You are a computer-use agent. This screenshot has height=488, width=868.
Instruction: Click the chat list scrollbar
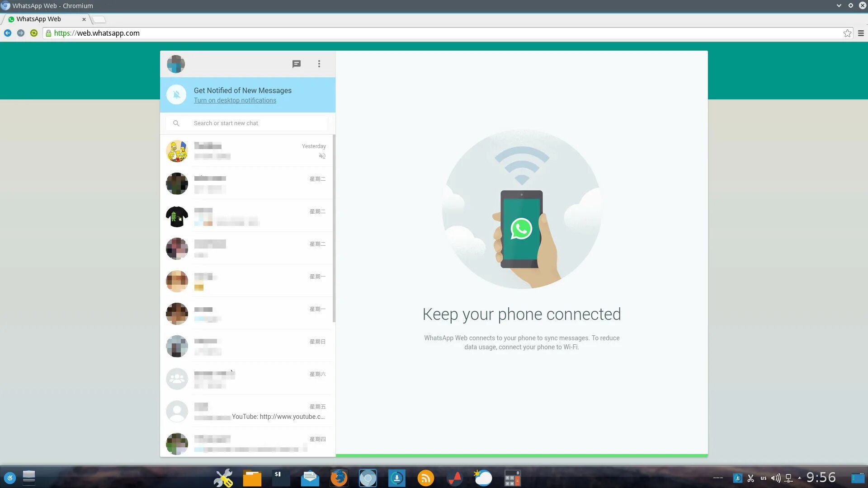click(x=334, y=228)
